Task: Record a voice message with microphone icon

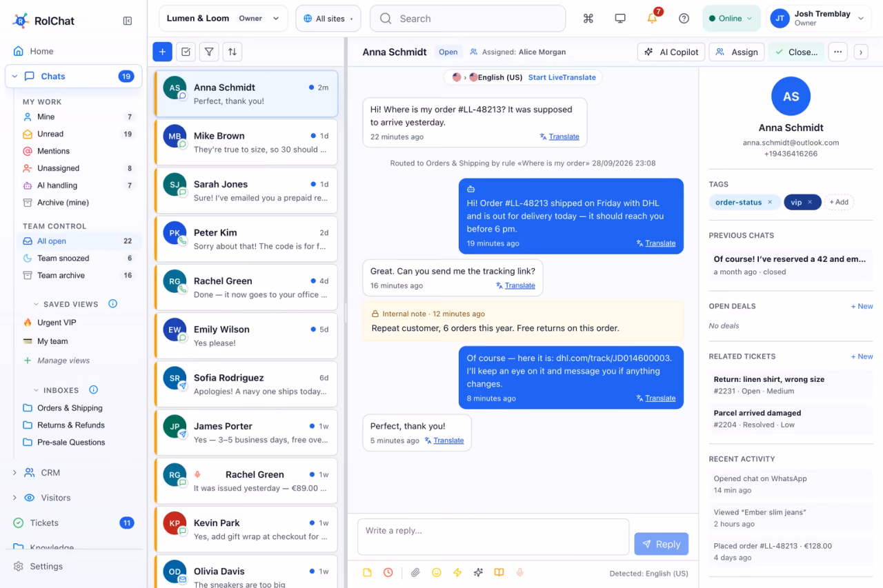Action: pyautogui.click(x=520, y=573)
